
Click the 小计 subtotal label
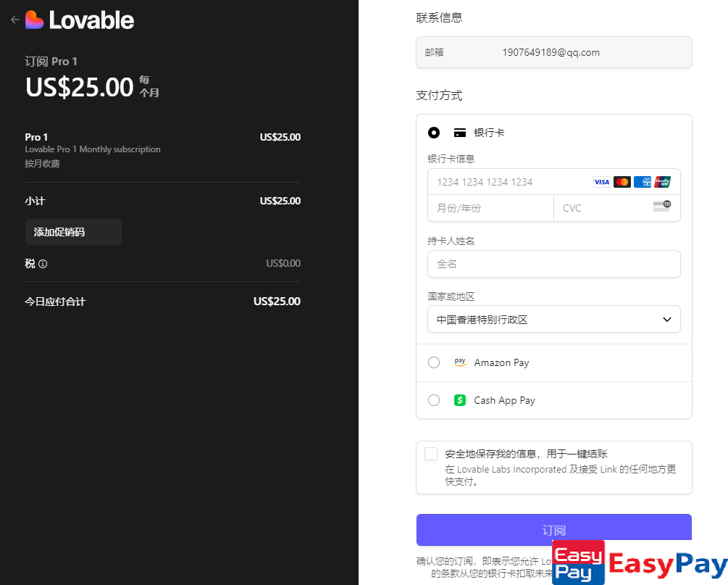point(35,202)
